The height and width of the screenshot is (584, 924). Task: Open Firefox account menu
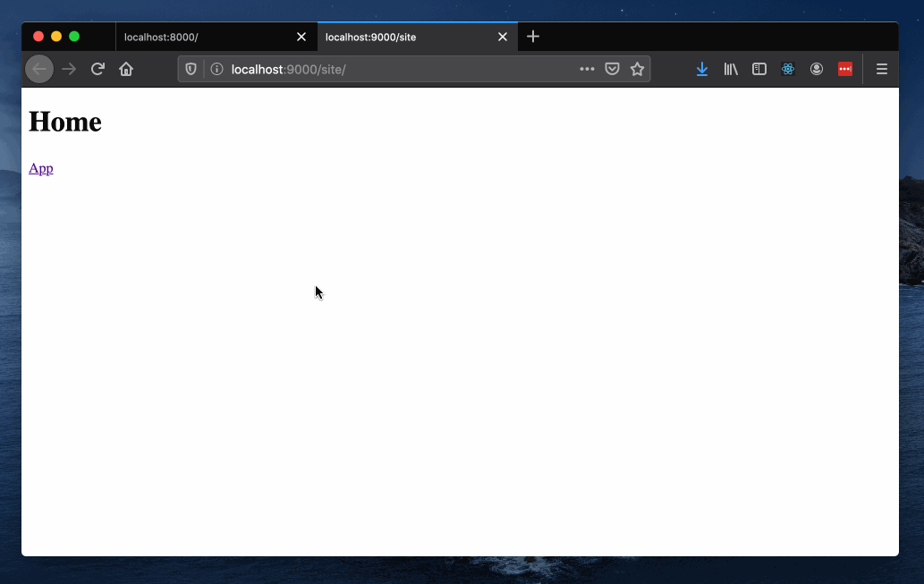[816, 69]
